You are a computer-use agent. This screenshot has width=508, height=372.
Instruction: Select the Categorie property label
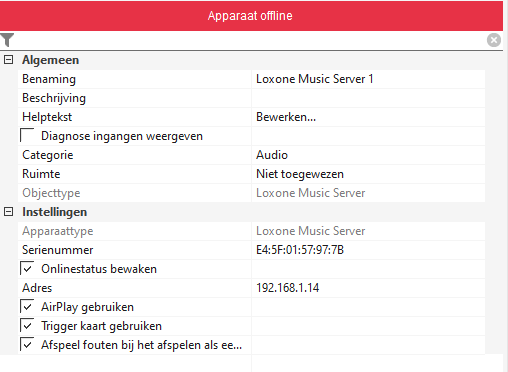[48, 155]
